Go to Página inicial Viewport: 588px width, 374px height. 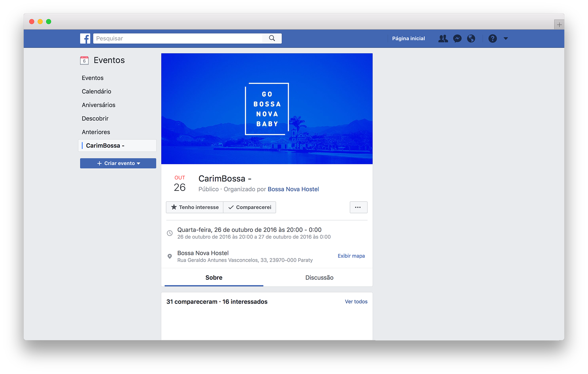click(408, 38)
